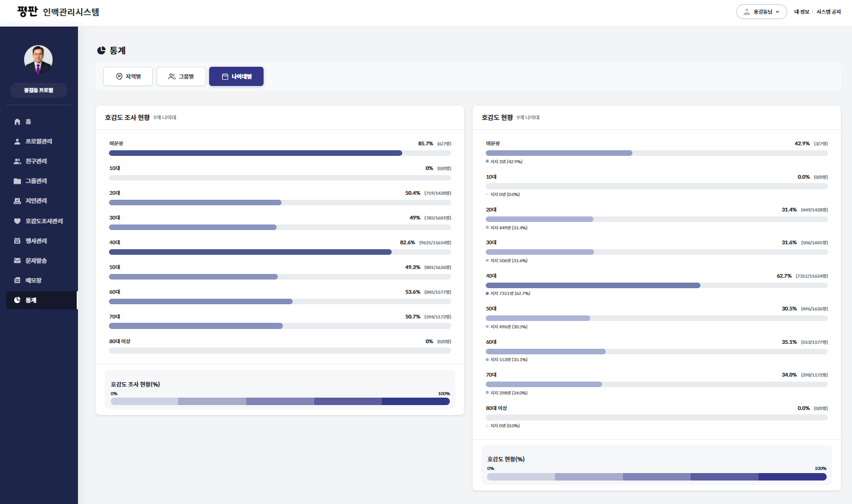Open the 내 정보 link
The image size is (852, 504).
click(x=801, y=12)
